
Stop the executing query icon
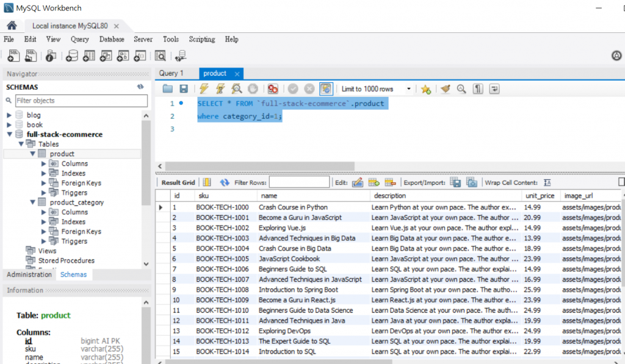[253, 89]
